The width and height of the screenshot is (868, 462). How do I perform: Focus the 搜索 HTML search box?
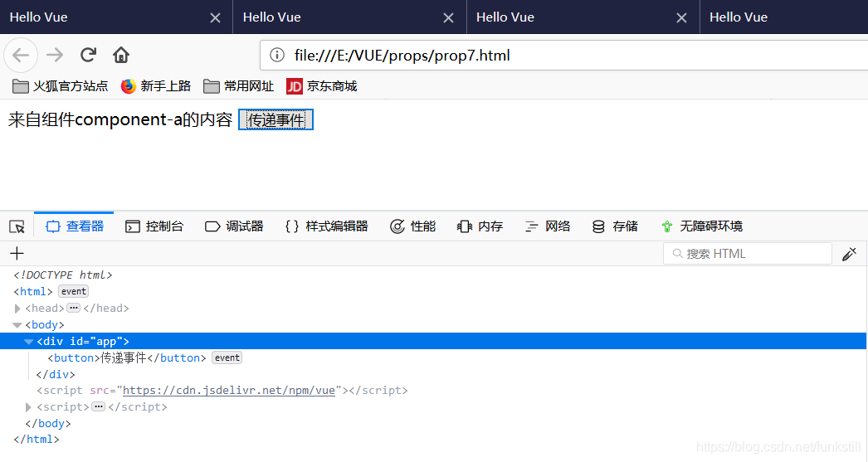tap(748, 254)
